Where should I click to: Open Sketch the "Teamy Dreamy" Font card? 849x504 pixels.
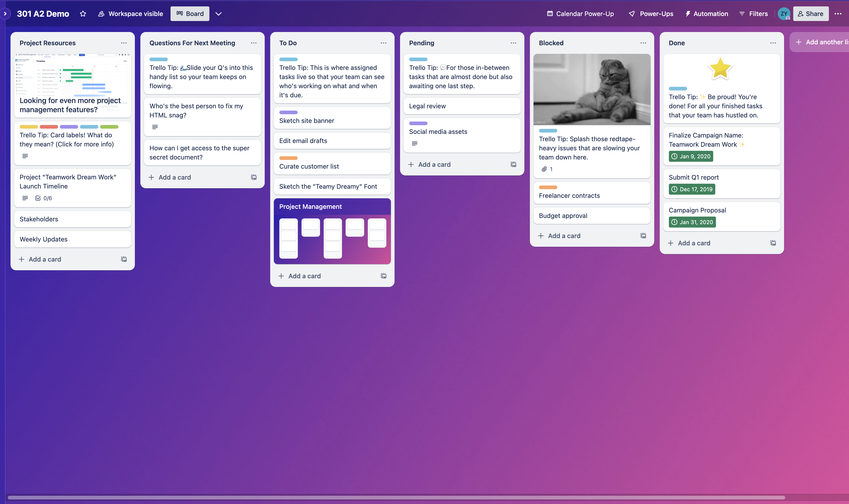point(332,186)
